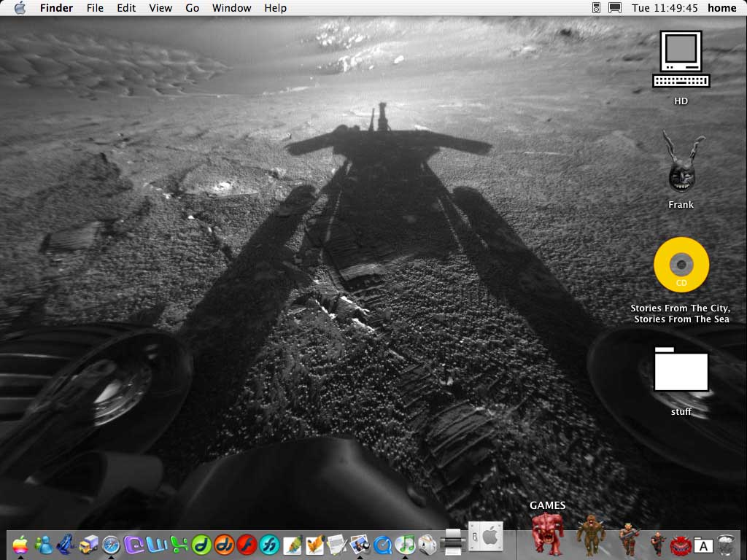Open Flash red circle dock icon
Viewport: 747px width, 560px height.
pos(247,545)
